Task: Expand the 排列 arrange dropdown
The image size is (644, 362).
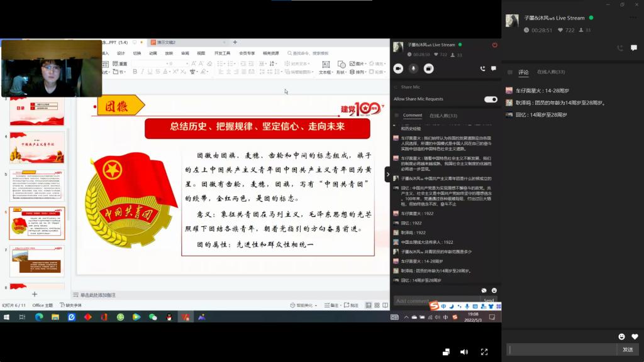Action: [360, 72]
